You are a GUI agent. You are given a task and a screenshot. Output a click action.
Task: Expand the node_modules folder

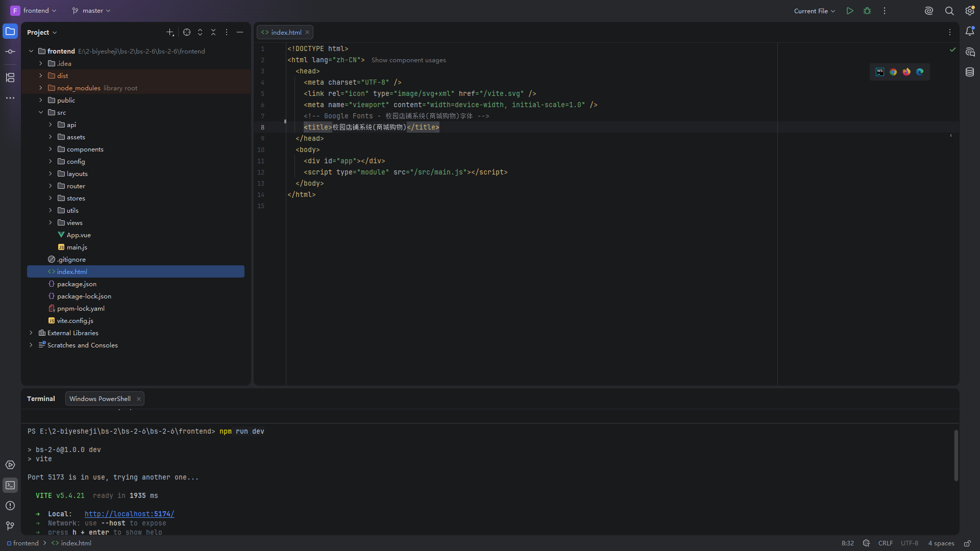[x=41, y=88]
